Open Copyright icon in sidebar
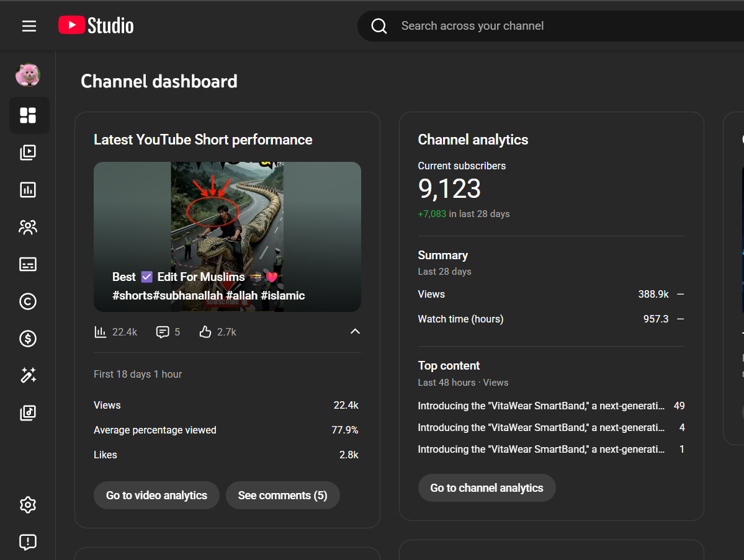Image resolution: width=744 pixels, height=560 pixels. (x=29, y=301)
